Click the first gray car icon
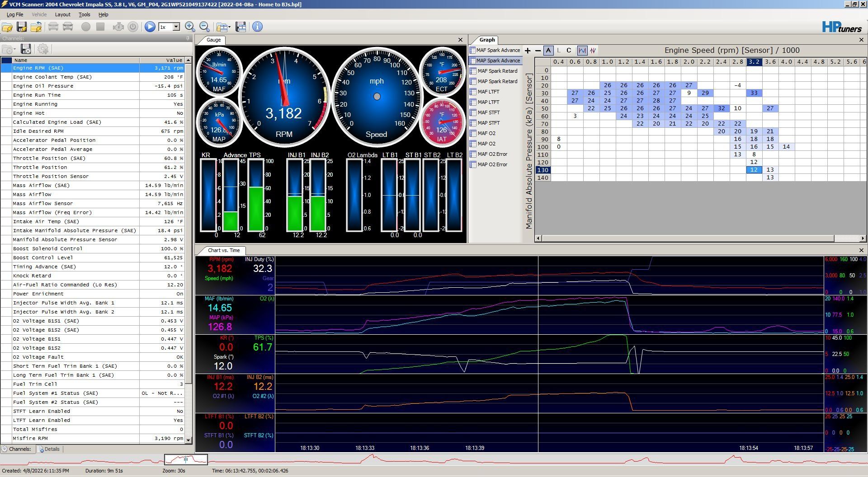 pyautogui.click(x=53, y=27)
